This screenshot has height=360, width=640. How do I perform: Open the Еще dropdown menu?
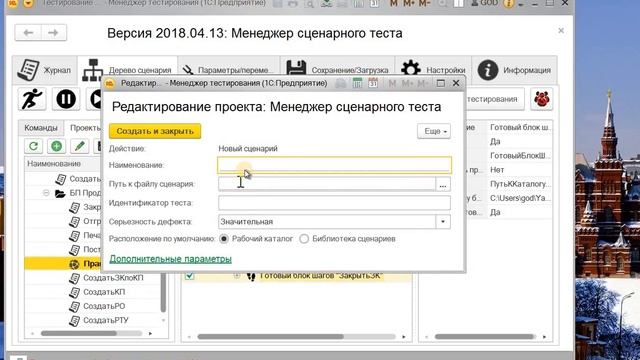tap(434, 131)
